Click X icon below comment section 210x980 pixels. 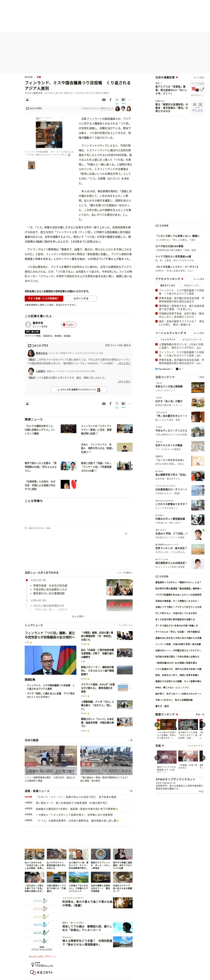[117, 403]
